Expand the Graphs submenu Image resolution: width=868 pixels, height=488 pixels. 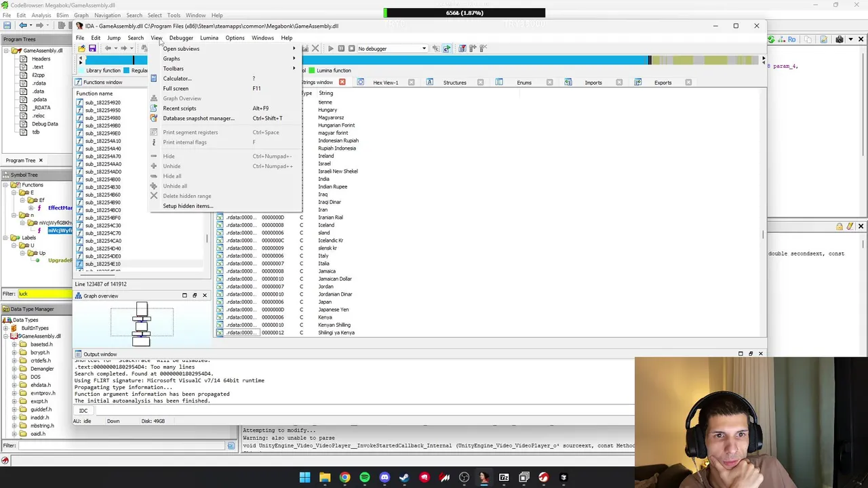click(x=224, y=59)
